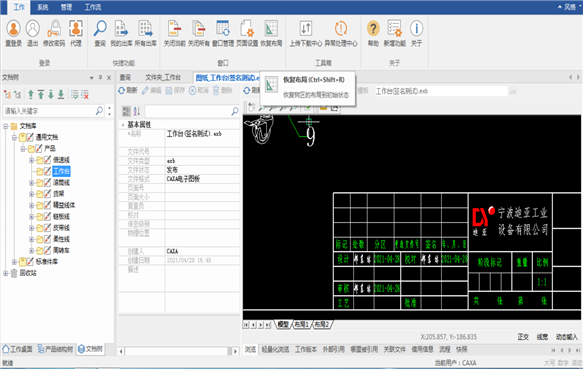
Task: Select 关闭当前 to close current window
Action: click(x=174, y=33)
